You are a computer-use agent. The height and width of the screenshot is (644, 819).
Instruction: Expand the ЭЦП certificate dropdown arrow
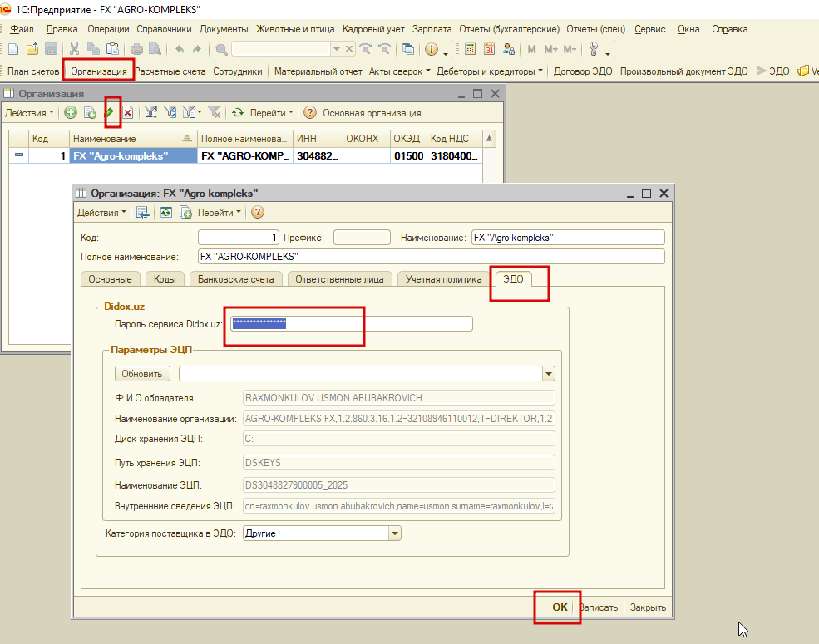click(x=549, y=374)
